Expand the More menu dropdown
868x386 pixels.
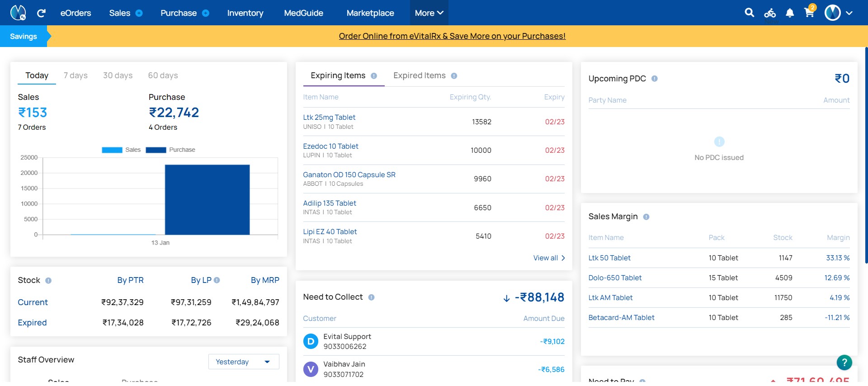429,13
